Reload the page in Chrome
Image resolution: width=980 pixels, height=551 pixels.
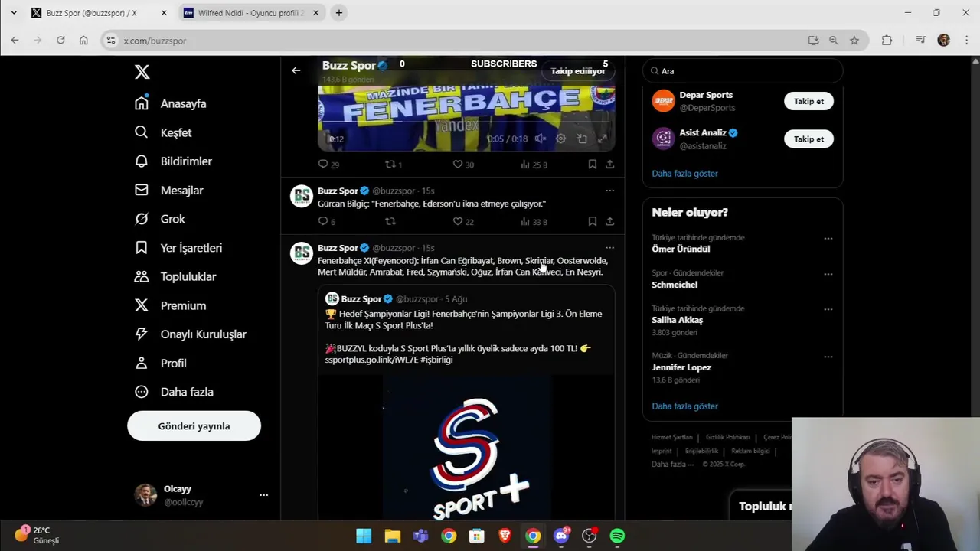tap(60, 41)
